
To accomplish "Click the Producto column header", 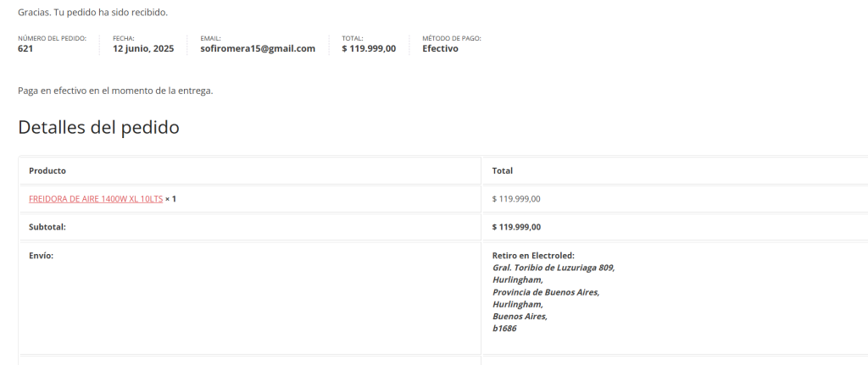I will 47,171.
